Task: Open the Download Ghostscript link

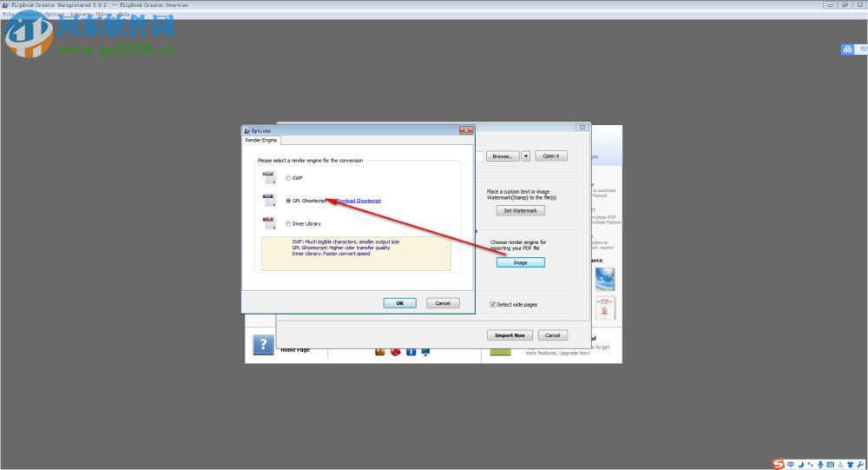Action: 358,201
